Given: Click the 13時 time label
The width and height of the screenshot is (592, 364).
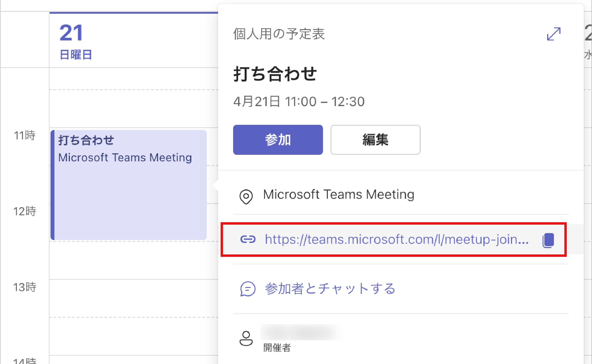Looking at the screenshot, I should (25, 287).
